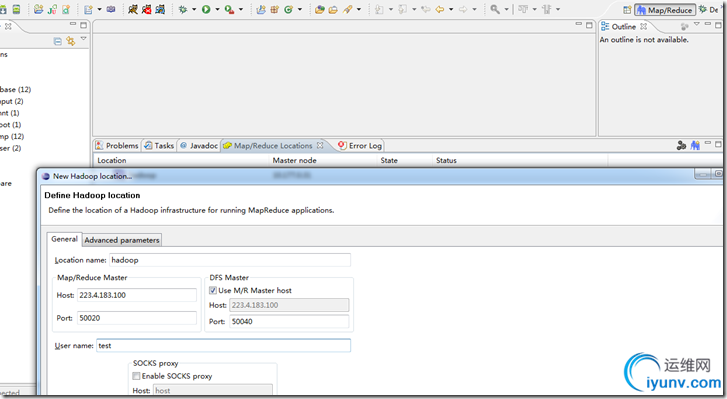Stop Tomcat using the red-cross cat icon
Screen dimensions: 727x399
[147, 9]
